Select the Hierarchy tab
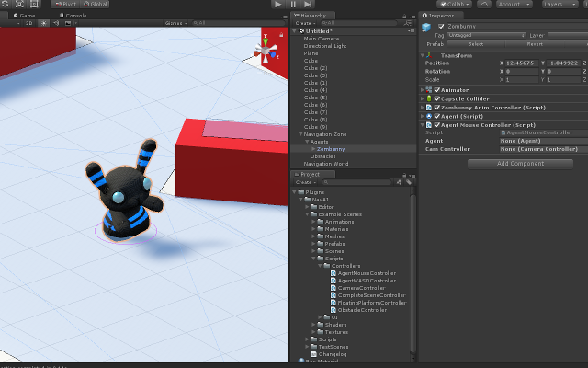 click(x=311, y=16)
